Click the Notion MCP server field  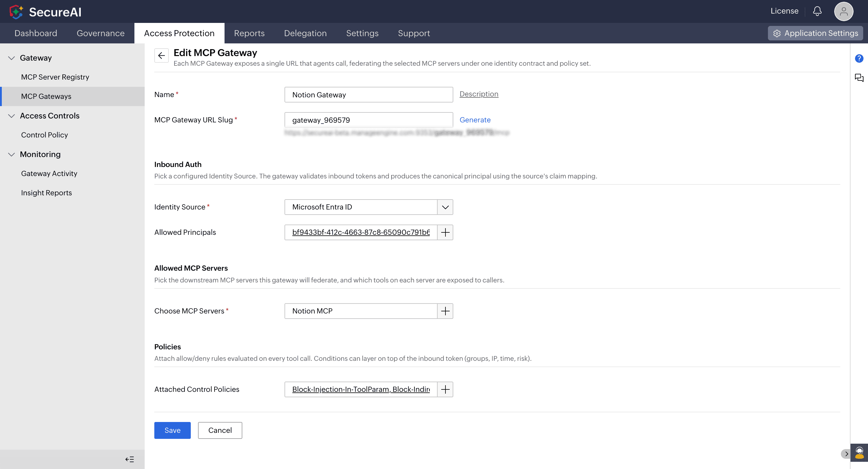click(x=361, y=311)
